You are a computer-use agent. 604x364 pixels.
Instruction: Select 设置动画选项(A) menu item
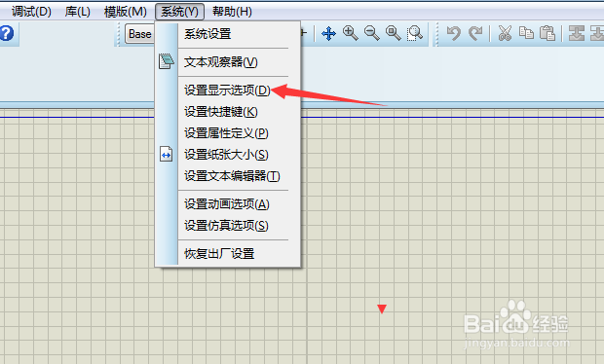pos(227,204)
